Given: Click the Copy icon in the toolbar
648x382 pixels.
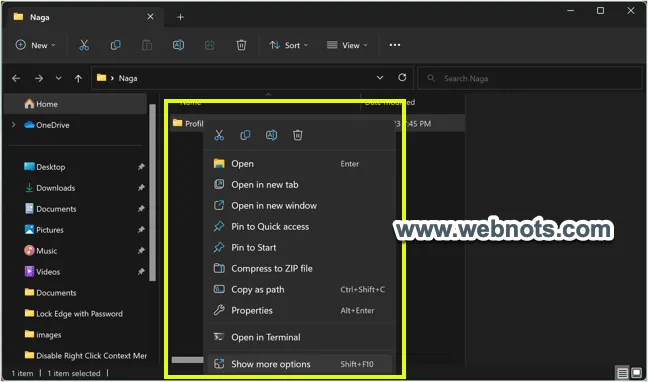Looking at the screenshot, I should 115,45.
